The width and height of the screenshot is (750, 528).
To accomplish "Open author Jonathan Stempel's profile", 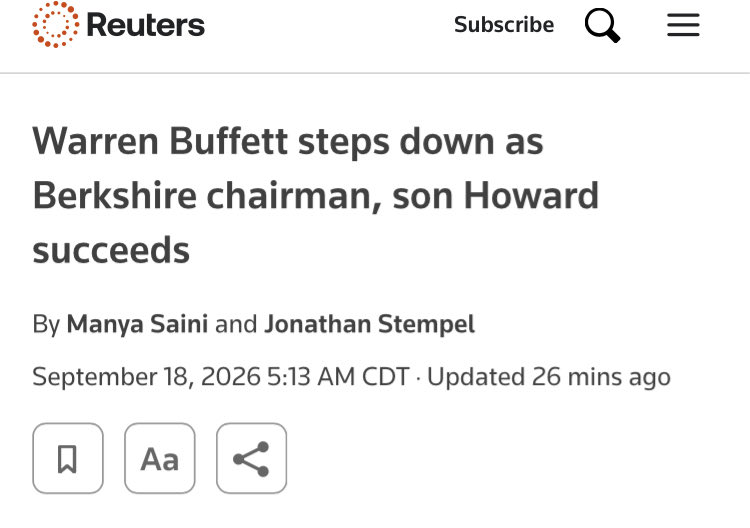I will (x=369, y=324).
